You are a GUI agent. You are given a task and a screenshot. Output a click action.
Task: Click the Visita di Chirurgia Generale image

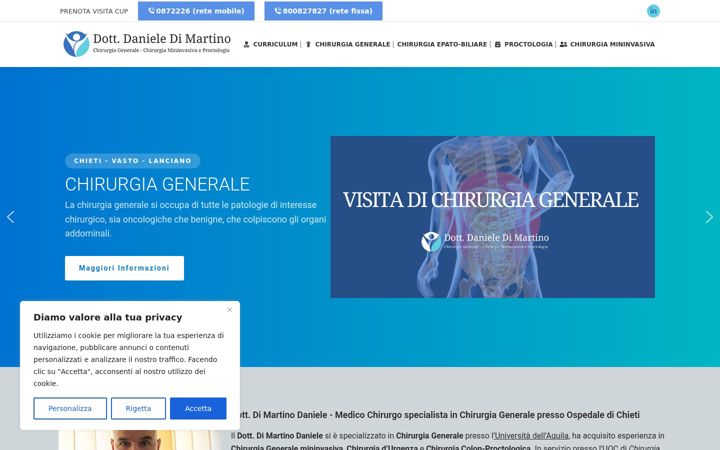[493, 217]
